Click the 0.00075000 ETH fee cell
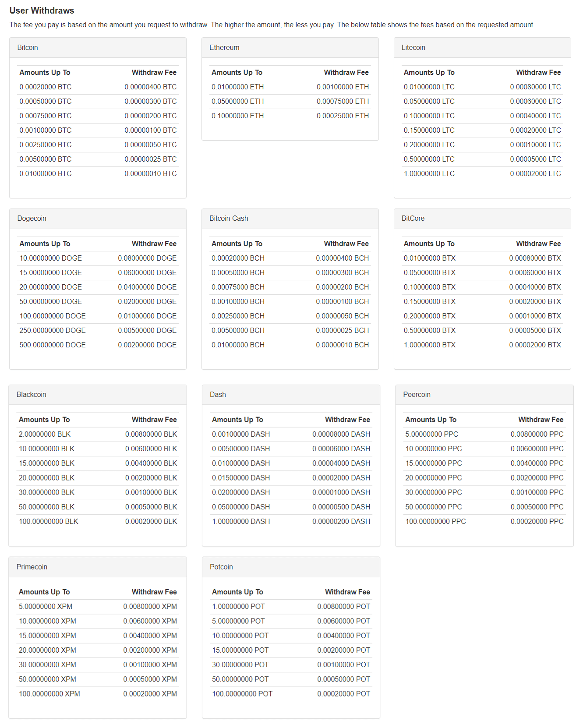This screenshot has height=728, width=583. point(343,102)
